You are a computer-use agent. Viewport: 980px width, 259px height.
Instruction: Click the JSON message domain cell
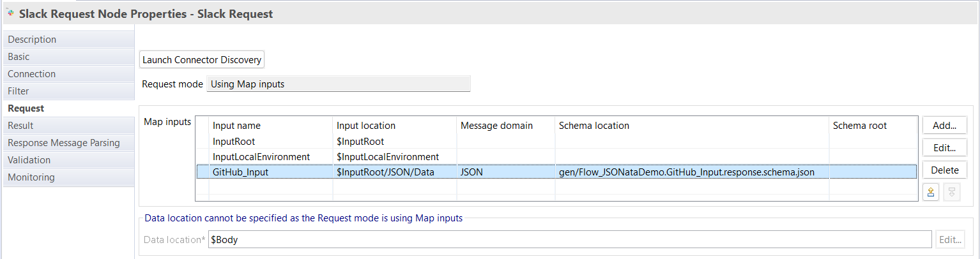(471, 172)
